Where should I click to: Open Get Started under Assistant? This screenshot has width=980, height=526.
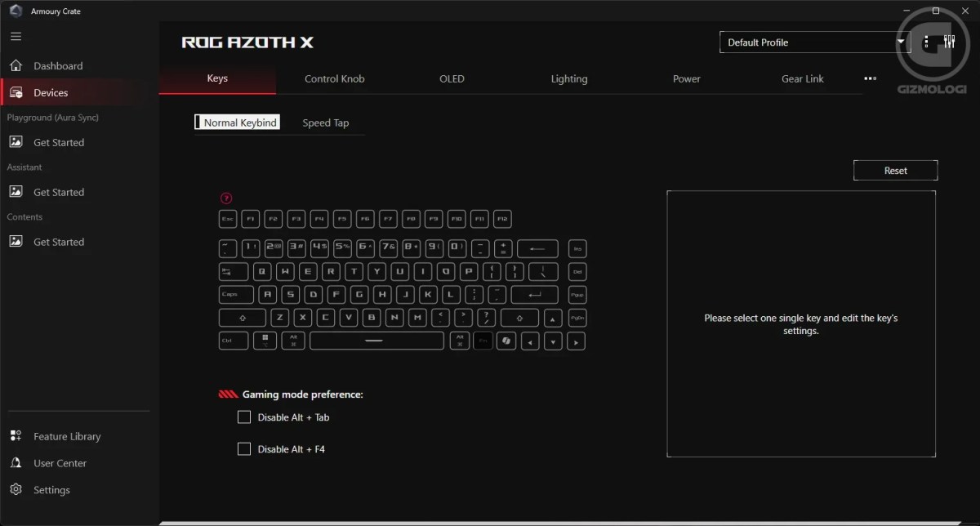click(x=58, y=193)
